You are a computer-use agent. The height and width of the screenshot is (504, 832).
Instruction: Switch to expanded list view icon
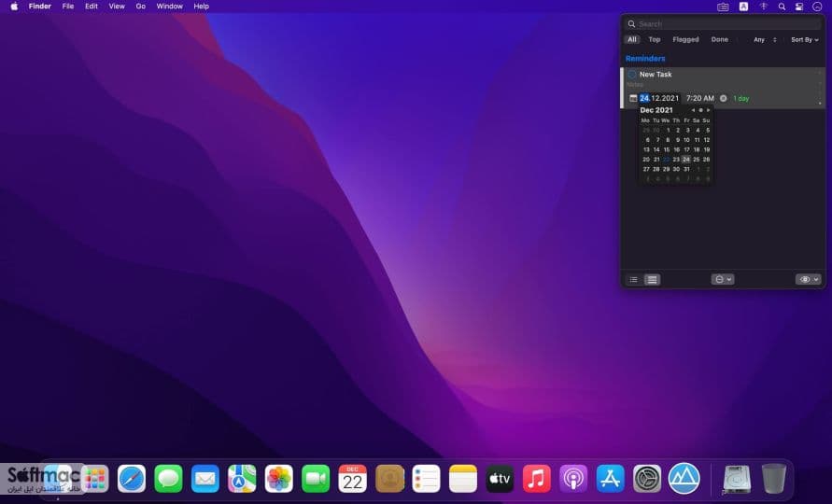click(652, 280)
